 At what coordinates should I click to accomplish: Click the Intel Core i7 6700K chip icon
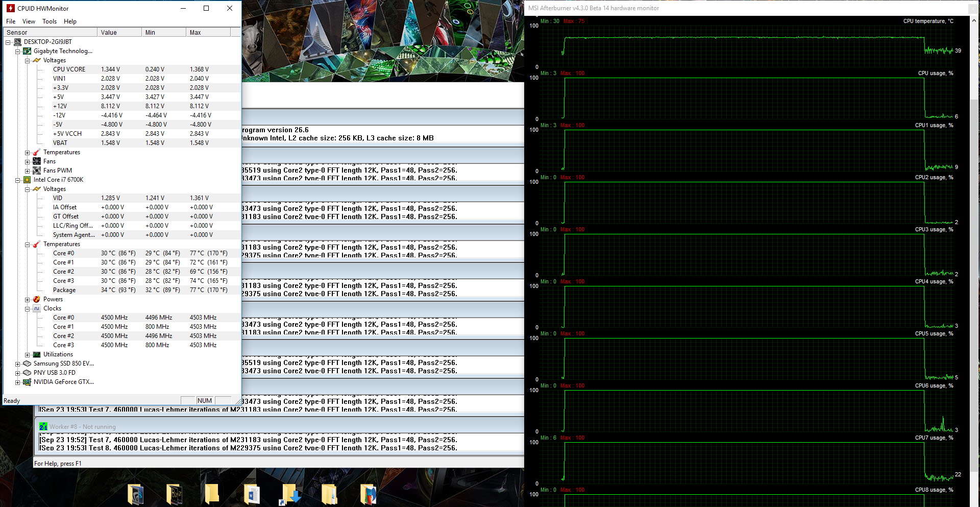pyautogui.click(x=27, y=180)
